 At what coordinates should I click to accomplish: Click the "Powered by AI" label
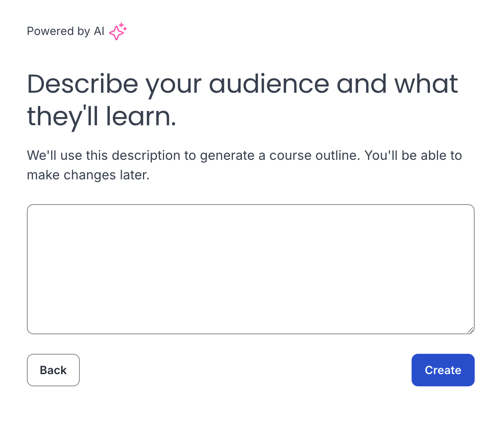(66, 31)
